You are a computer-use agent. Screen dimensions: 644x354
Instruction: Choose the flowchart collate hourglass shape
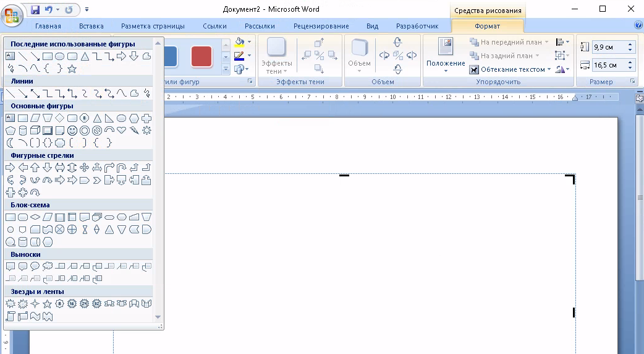85,230
